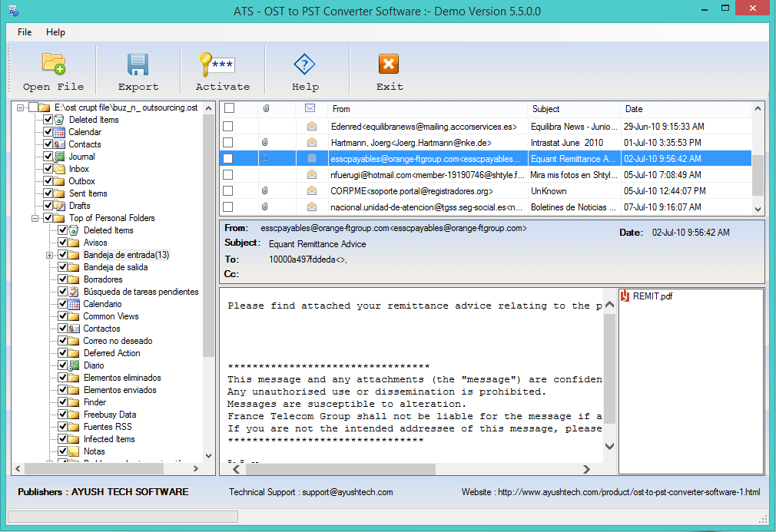Image resolution: width=776 pixels, height=532 pixels.
Task: Uncheck the Inbox folder checkbox
Action: click(x=48, y=169)
